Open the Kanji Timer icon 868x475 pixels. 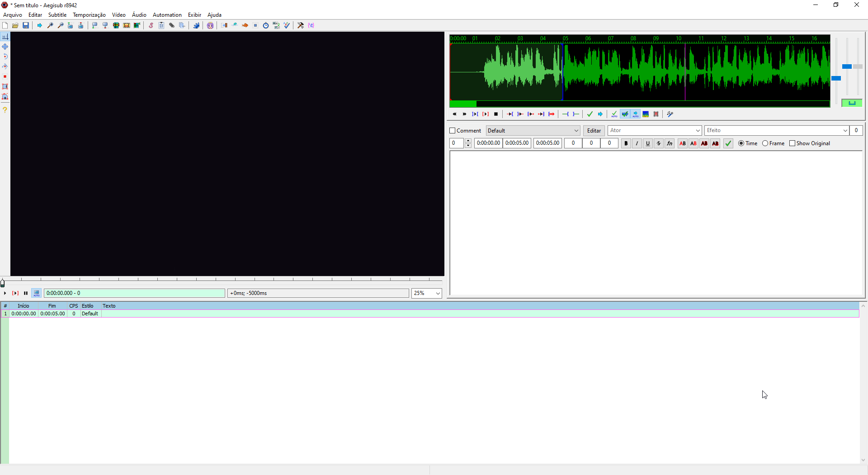coord(276,25)
